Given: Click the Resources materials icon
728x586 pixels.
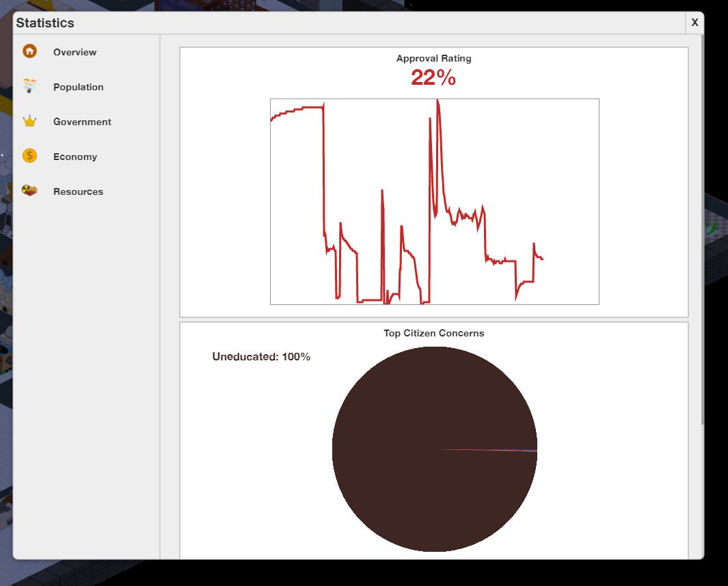Looking at the screenshot, I should [29, 190].
